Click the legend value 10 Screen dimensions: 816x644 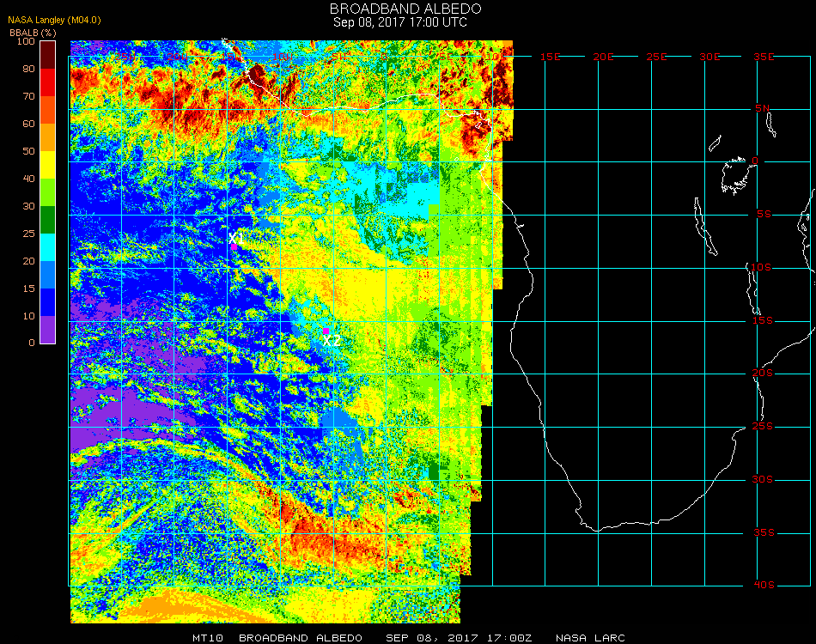[x=28, y=316]
